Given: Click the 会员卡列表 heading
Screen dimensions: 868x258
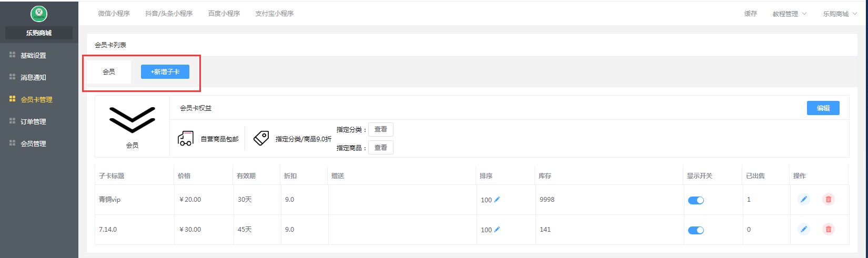Looking at the screenshot, I should click(110, 45).
